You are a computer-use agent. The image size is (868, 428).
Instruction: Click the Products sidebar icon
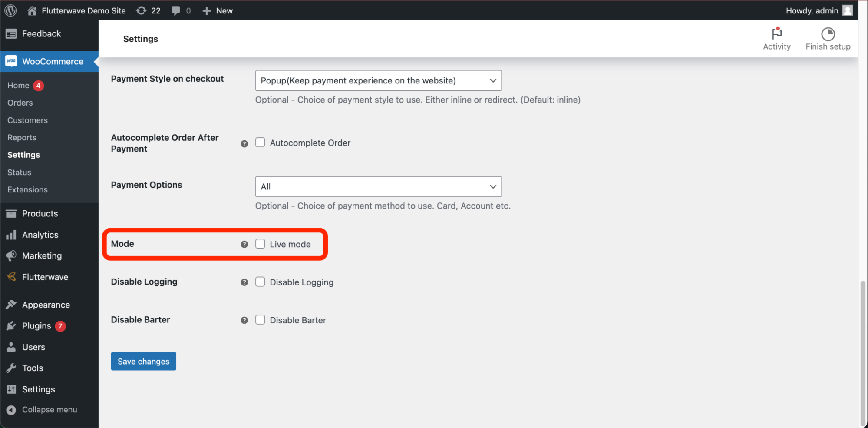pos(11,213)
